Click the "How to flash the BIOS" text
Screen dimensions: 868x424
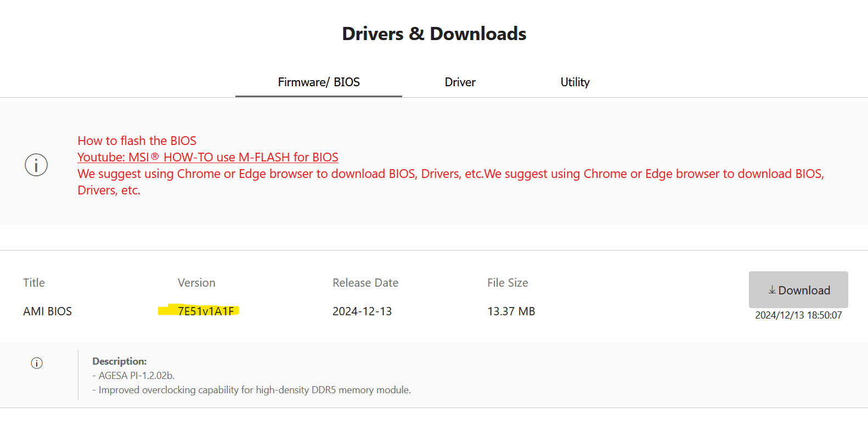(x=137, y=141)
